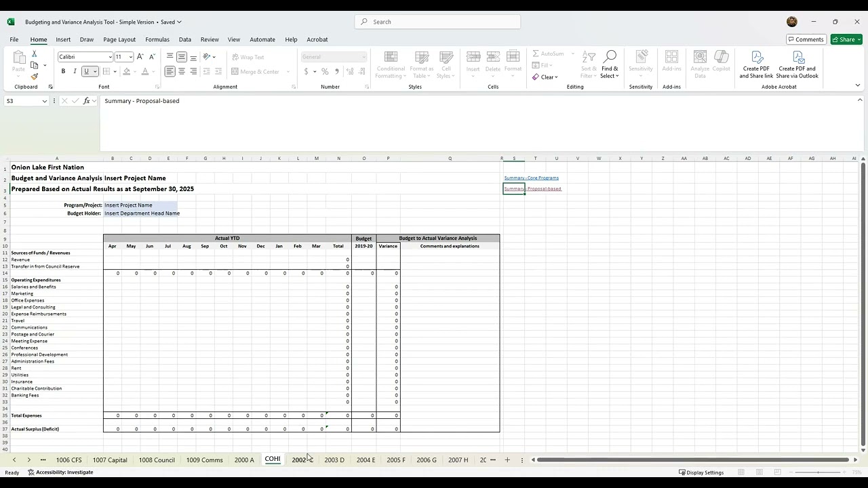Click Increase Font Size icon
The image size is (868, 488).
click(x=140, y=57)
